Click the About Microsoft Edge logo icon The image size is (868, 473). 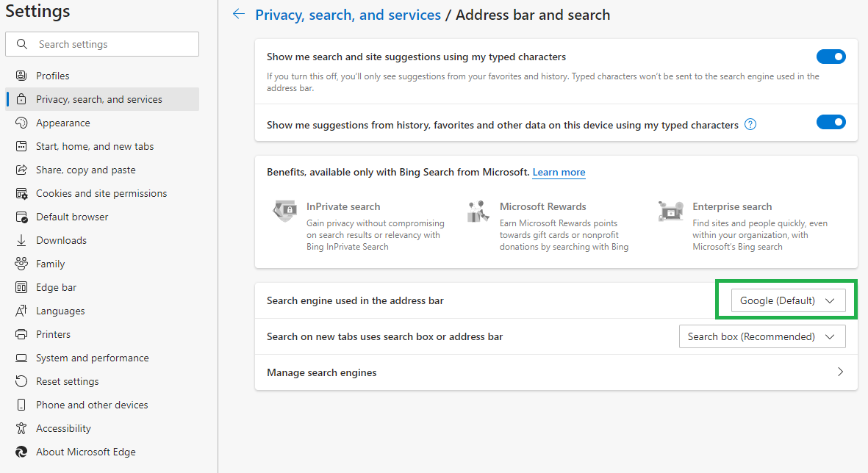[21, 452]
